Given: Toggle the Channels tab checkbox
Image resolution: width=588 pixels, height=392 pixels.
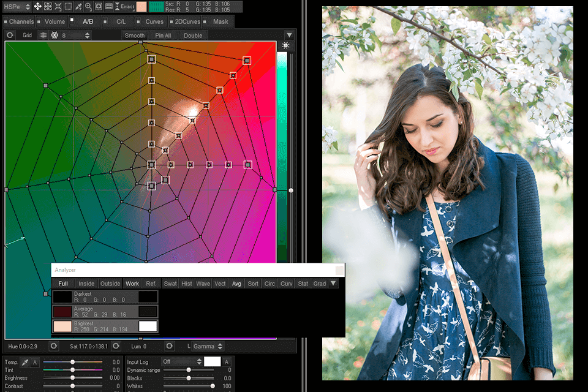Looking at the screenshot, I should (x=6, y=22).
